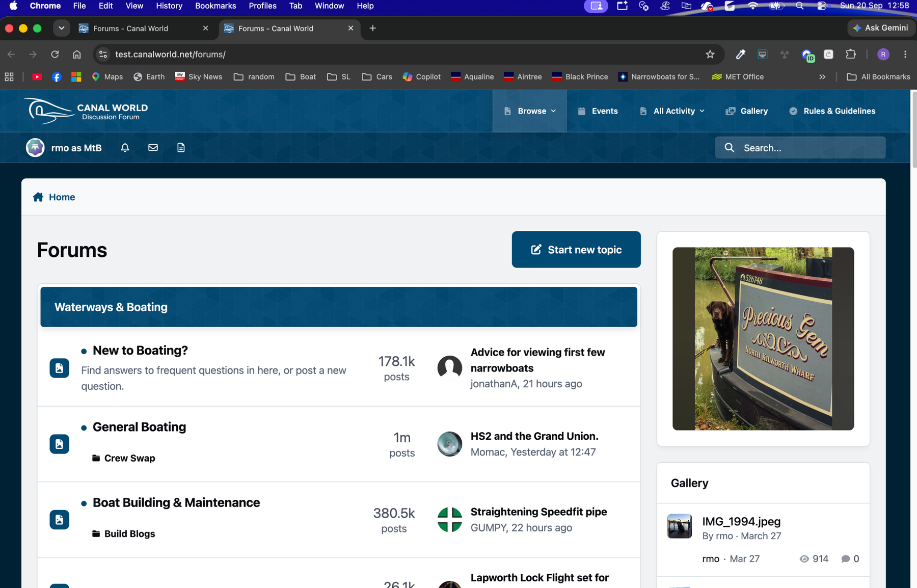Click the Start new topic button
Viewport: 917px width, 588px height.
coord(576,250)
